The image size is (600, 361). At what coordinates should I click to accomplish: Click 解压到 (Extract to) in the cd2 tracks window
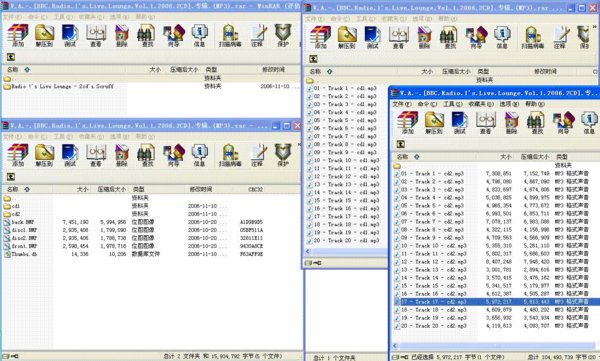click(434, 123)
